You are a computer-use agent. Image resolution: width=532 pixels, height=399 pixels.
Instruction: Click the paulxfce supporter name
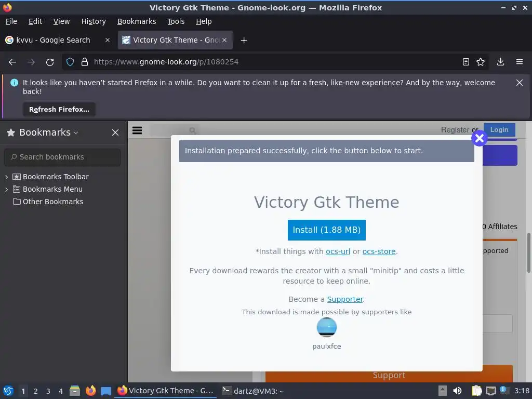tap(326, 347)
